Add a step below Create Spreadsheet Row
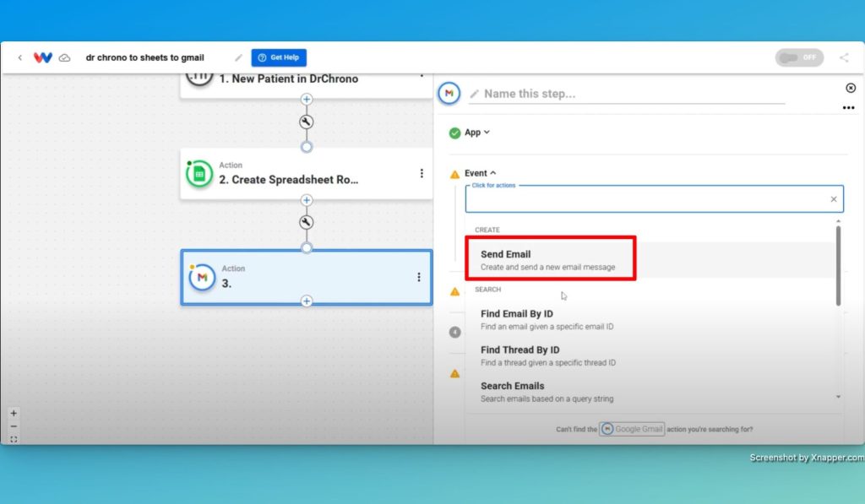 tap(307, 200)
